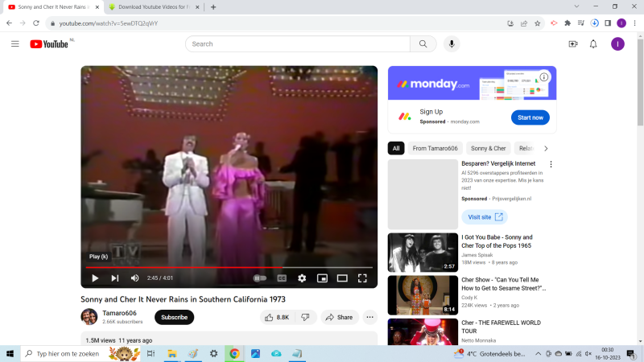Share the video
Viewport: 644px width, 362px height.
click(339, 317)
